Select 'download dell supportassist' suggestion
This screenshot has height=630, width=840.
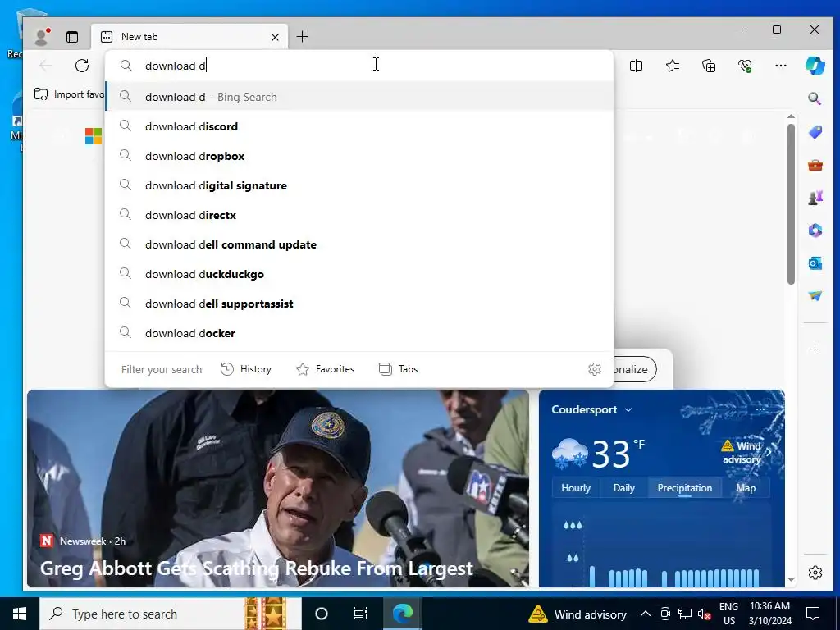(359, 304)
